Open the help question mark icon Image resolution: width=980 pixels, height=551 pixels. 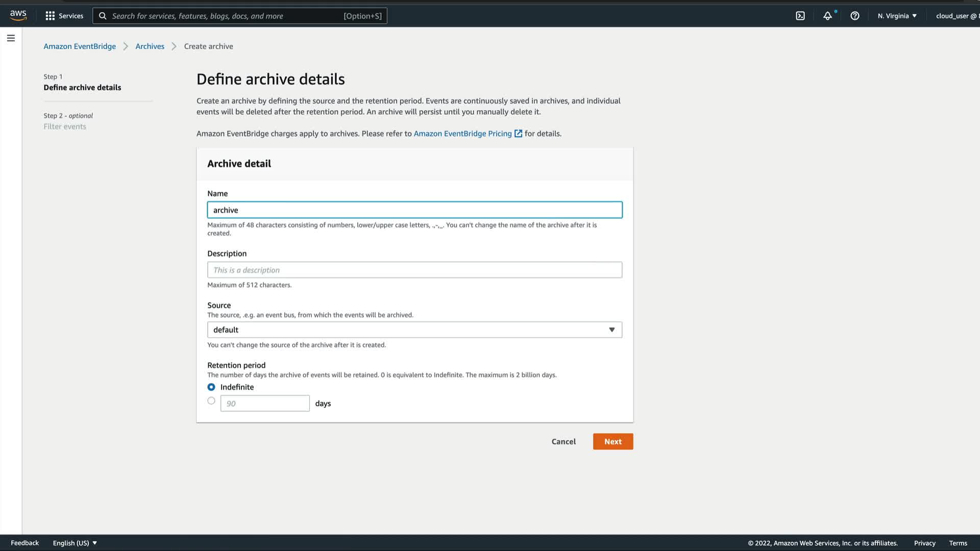click(x=855, y=16)
